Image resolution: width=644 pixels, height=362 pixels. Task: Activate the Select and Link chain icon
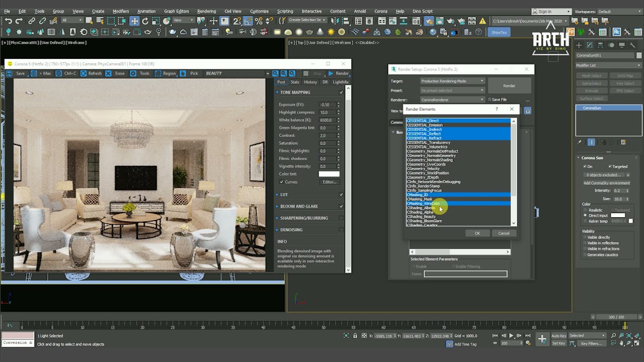(x=32, y=21)
